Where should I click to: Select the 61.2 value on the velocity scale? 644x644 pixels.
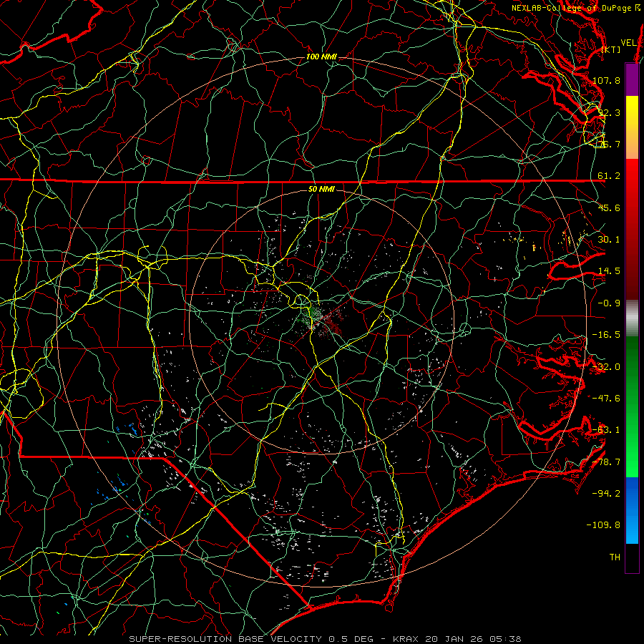(609, 176)
